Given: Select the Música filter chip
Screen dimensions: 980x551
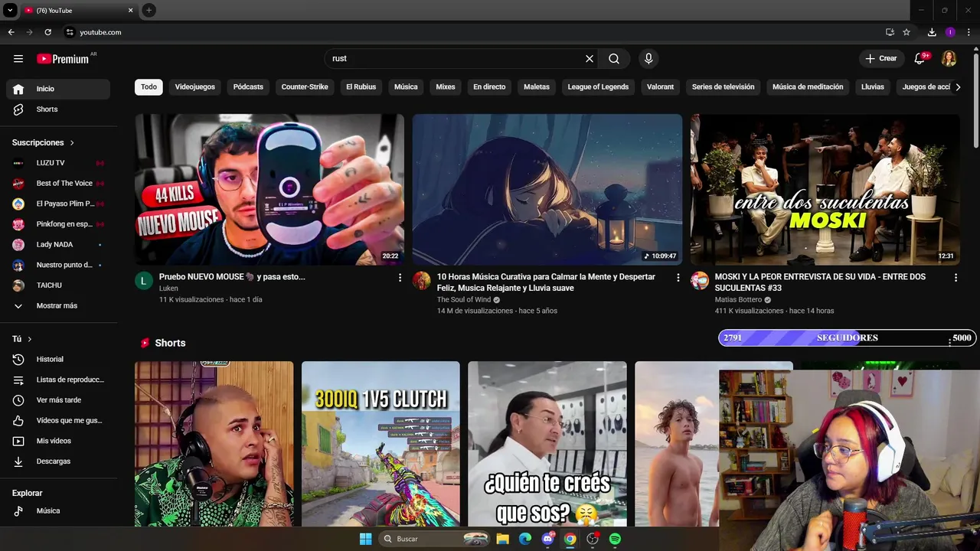Looking at the screenshot, I should click(406, 87).
